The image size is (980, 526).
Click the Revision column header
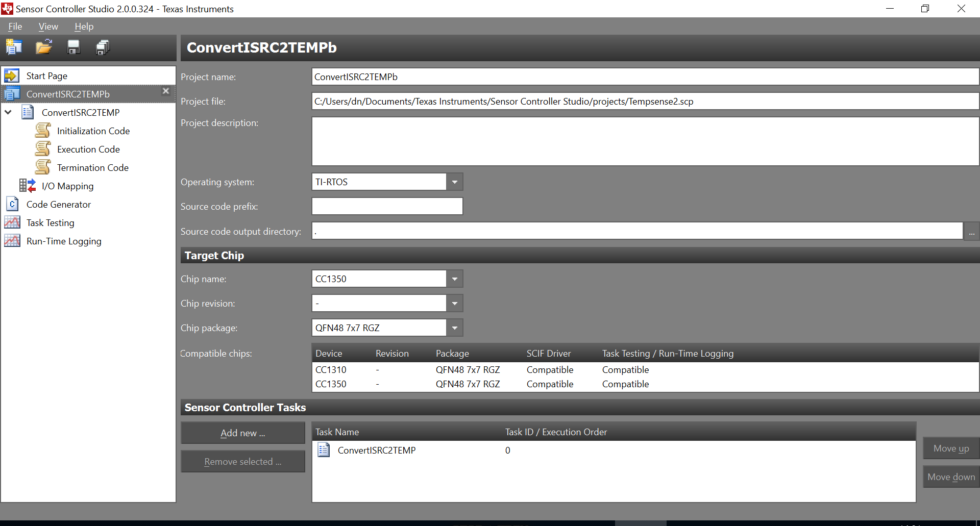pos(392,353)
